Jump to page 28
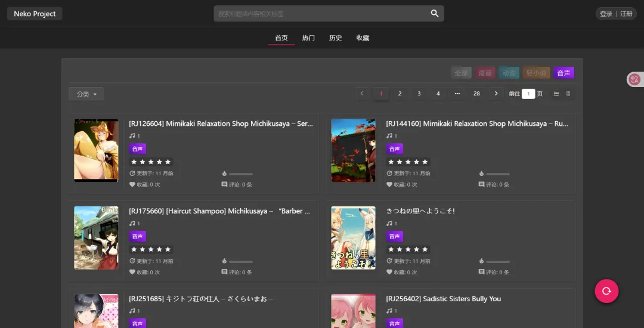The image size is (644, 328). pos(476,94)
